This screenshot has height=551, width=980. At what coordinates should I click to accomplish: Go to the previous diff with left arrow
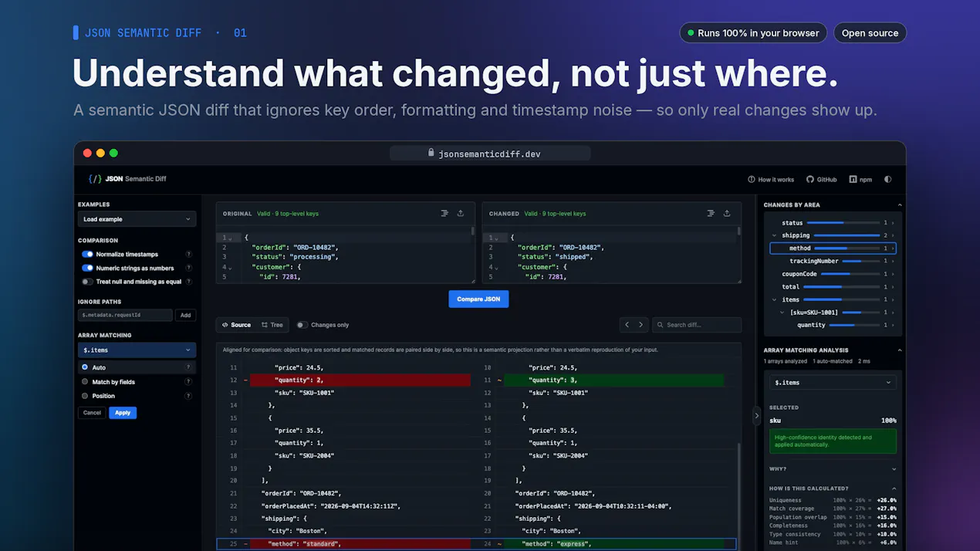point(627,325)
